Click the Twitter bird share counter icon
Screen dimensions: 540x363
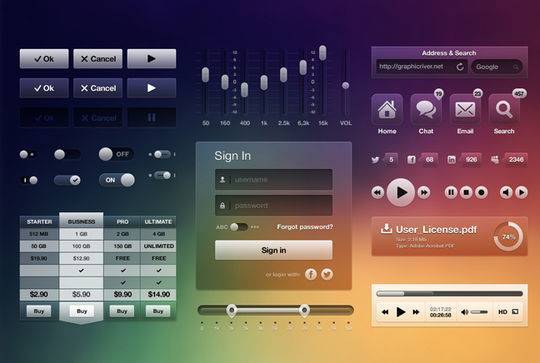coord(375,159)
